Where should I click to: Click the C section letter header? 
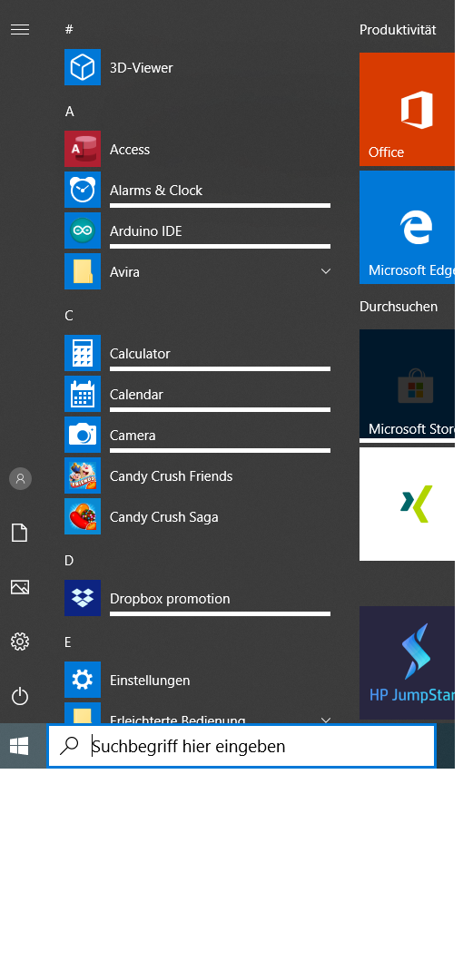coord(69,316)
